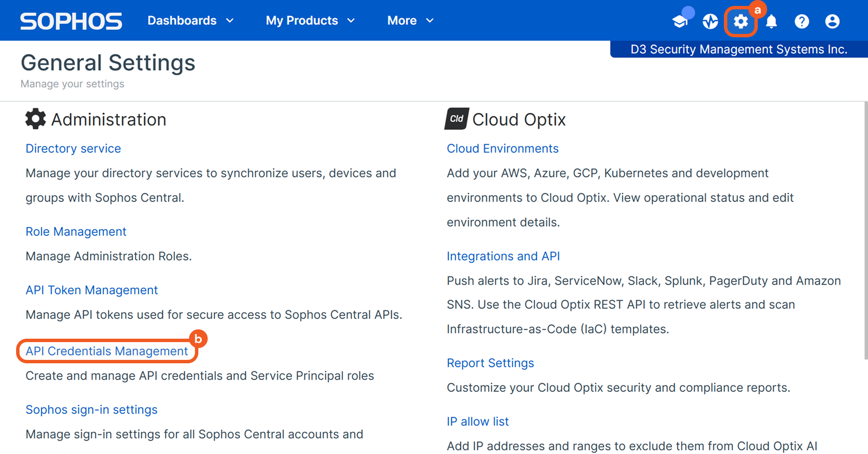The width and height of the screenshot is (868, 454).
Task: Open API Token Management page
Action: 92,290
